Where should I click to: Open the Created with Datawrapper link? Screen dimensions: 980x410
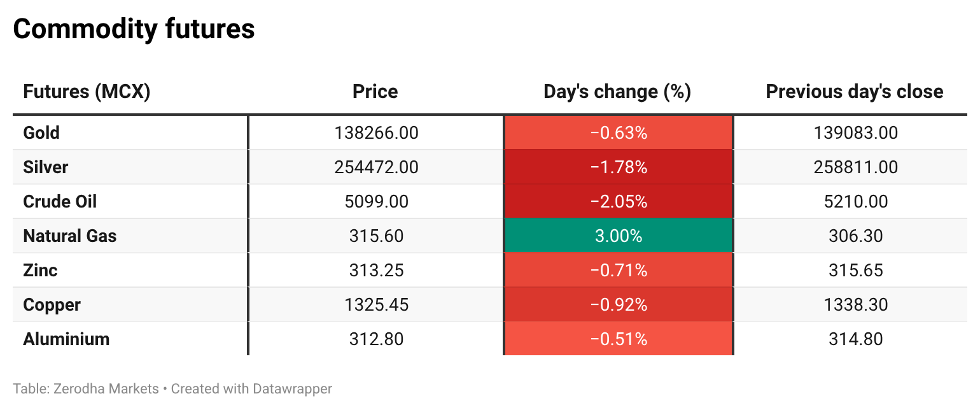[x=251, y=388]
